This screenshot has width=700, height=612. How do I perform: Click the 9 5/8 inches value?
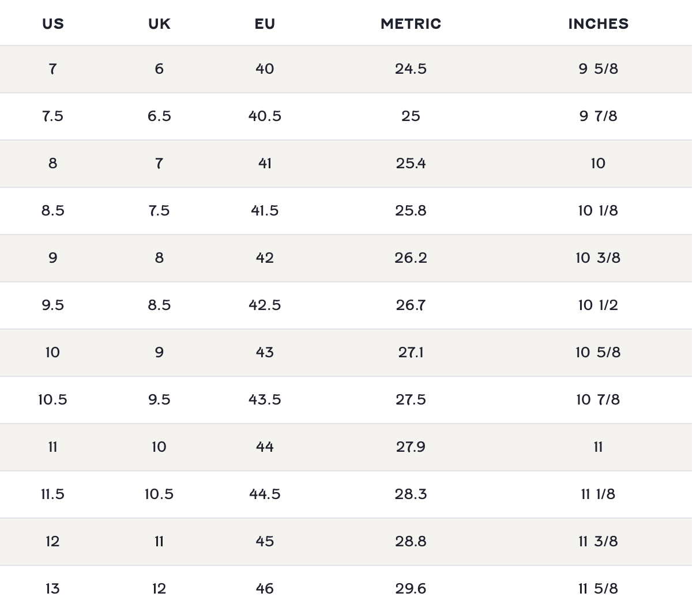pos(598,69)
